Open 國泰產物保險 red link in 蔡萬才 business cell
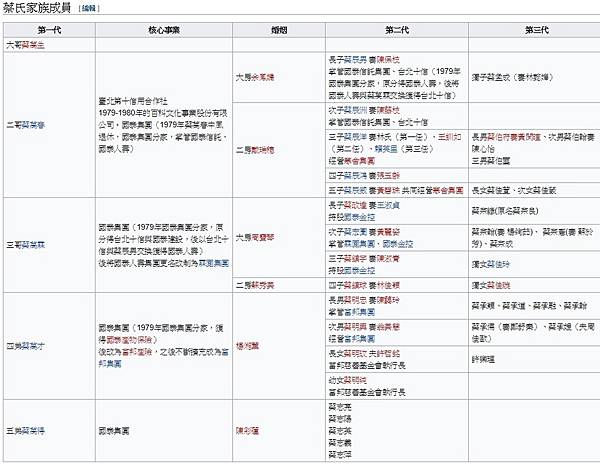The image size is (600, 465). [x=129, y=340]
